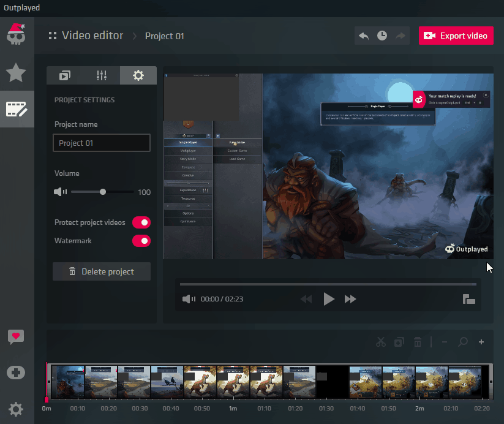This screenshot has width=504, height=424.
Task: Click the timeline magnifier zoom icon
Action: point(463,342)
